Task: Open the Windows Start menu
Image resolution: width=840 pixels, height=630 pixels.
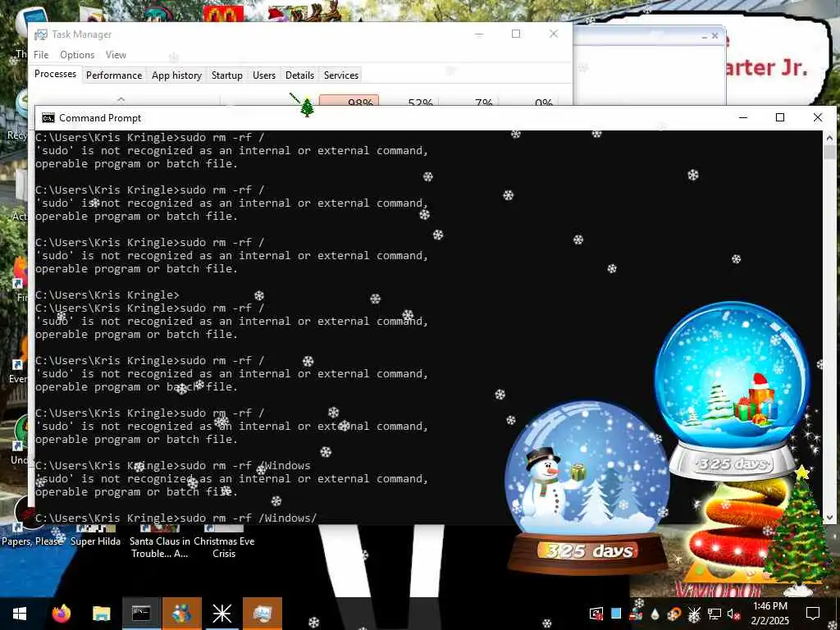Action: coord(20,614)
